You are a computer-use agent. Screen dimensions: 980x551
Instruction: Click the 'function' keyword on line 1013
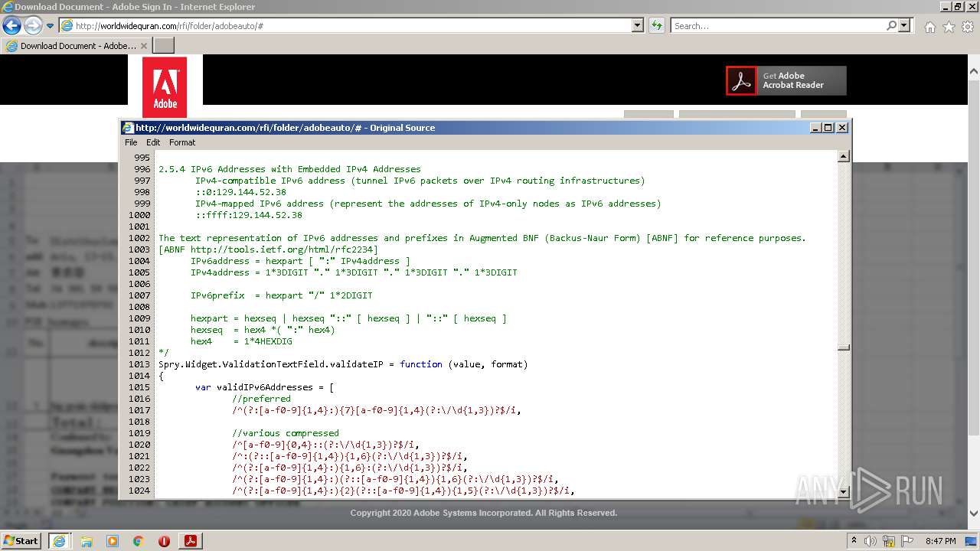click(421, 364)
